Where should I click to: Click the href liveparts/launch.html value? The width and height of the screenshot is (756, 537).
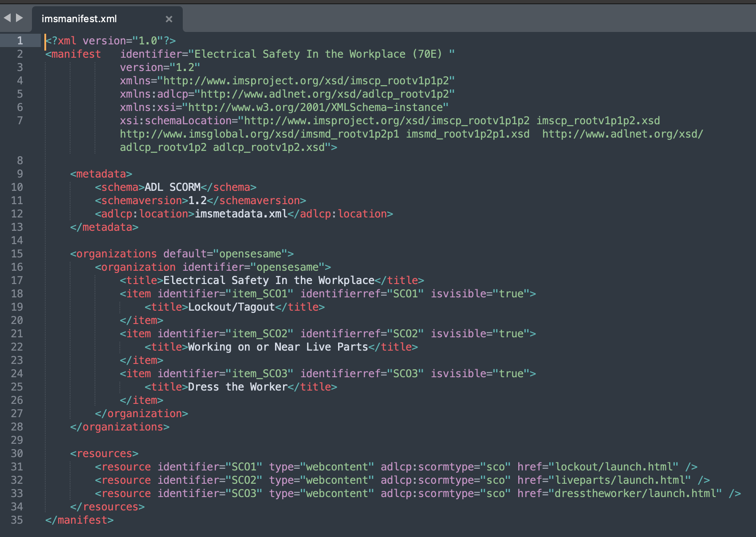(x=620, y=480)
